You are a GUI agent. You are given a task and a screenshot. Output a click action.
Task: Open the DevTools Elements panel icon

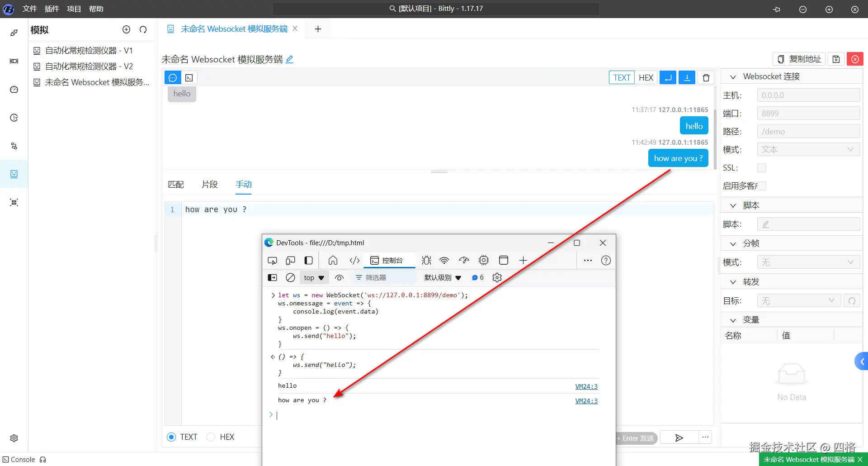click(x=354, y=260)
